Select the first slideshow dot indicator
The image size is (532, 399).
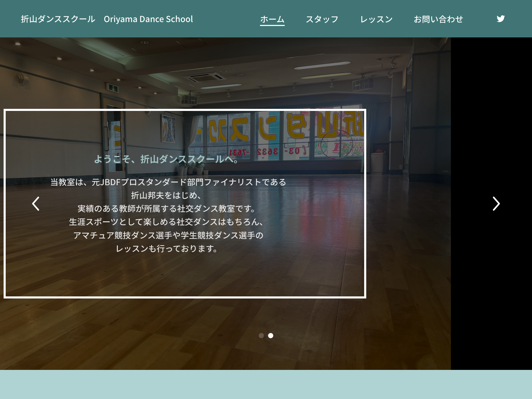(261, 336)
